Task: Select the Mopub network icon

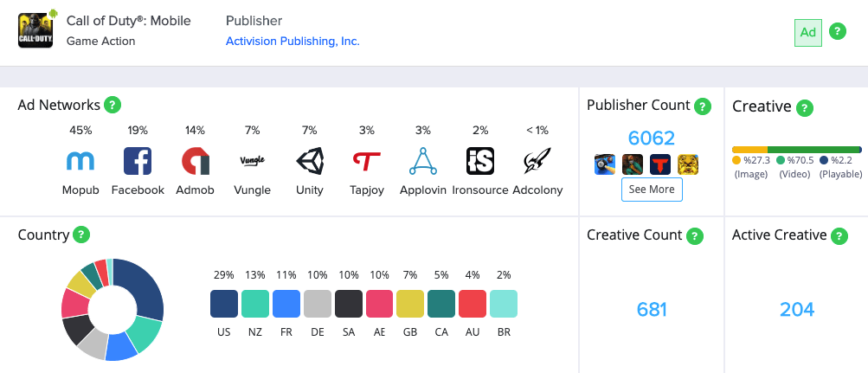Action: (80, 161)
